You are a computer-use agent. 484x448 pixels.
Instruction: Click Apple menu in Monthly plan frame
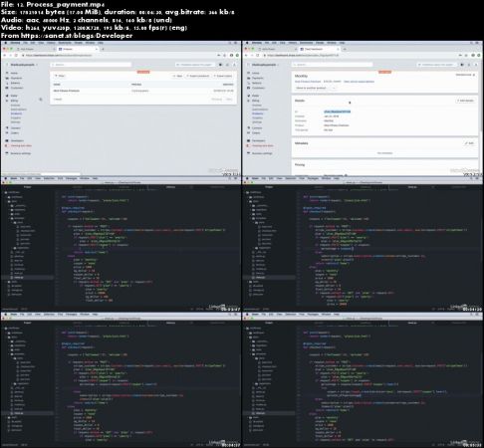click(246, 43)
